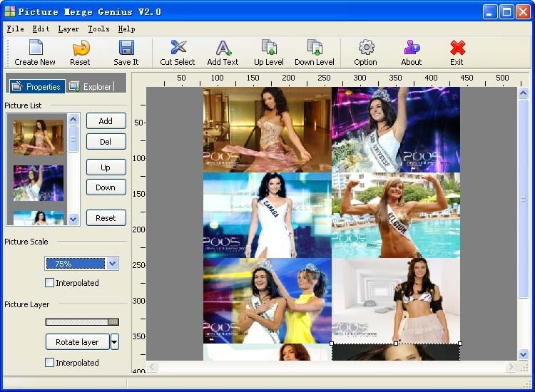Enable Interpolated under Picture Scale

[49, 282]
